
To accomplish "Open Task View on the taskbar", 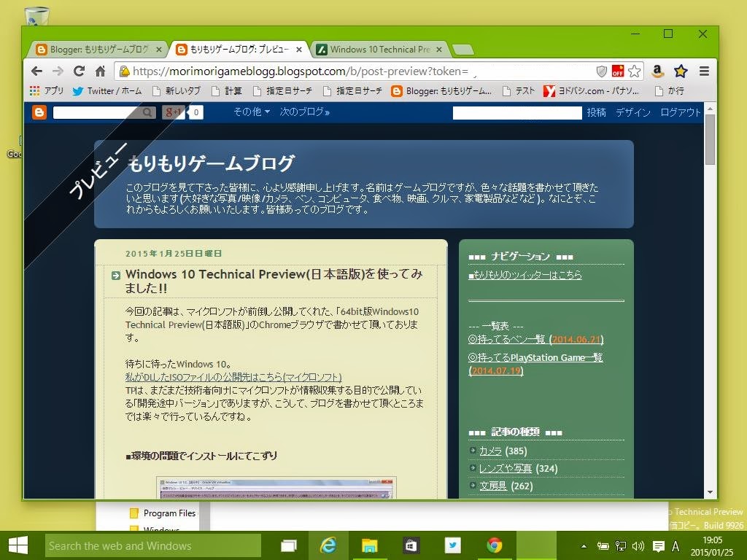I will click(289, 545).
